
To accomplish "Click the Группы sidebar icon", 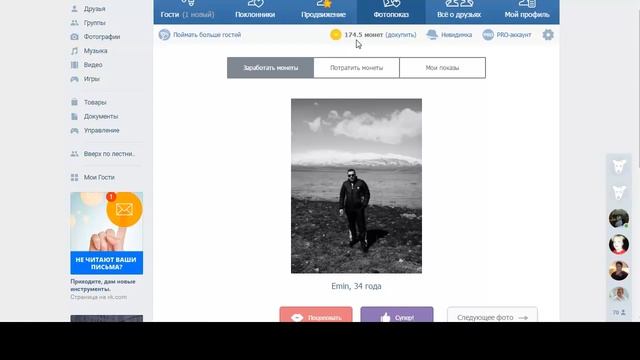I will coord(74,23).
